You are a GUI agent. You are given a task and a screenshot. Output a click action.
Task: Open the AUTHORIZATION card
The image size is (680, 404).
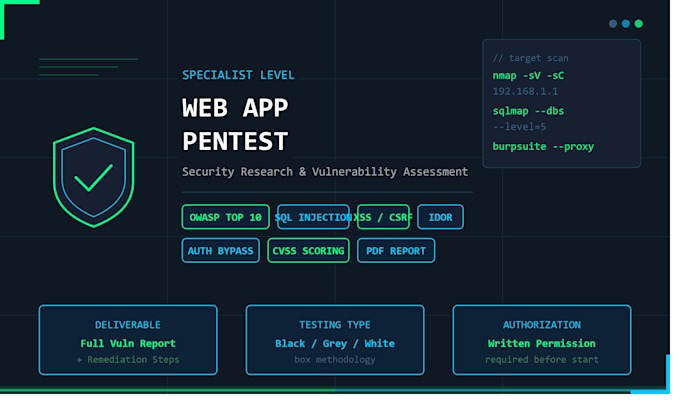[542, 340]
